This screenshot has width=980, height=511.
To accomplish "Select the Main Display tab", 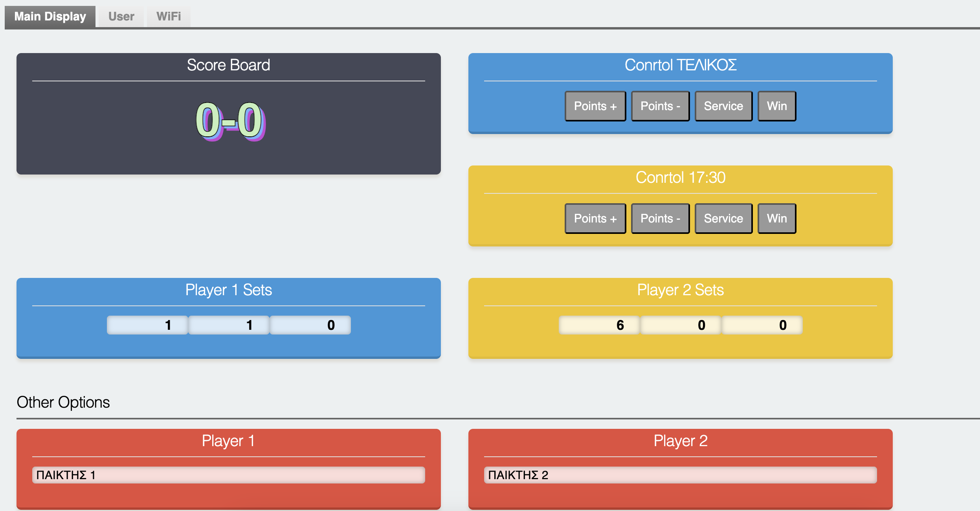I will tap(50, 17).
